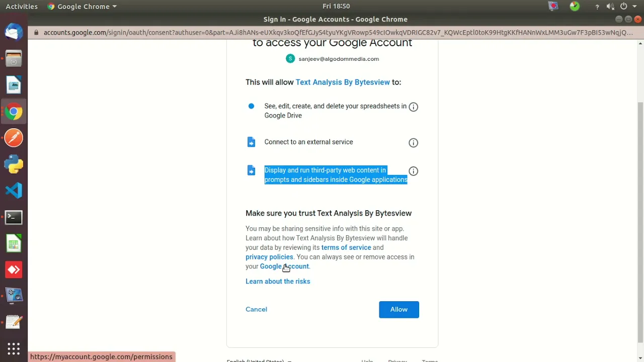Open Learn about the risks
The image size is (644, 362).
point(278,282)
